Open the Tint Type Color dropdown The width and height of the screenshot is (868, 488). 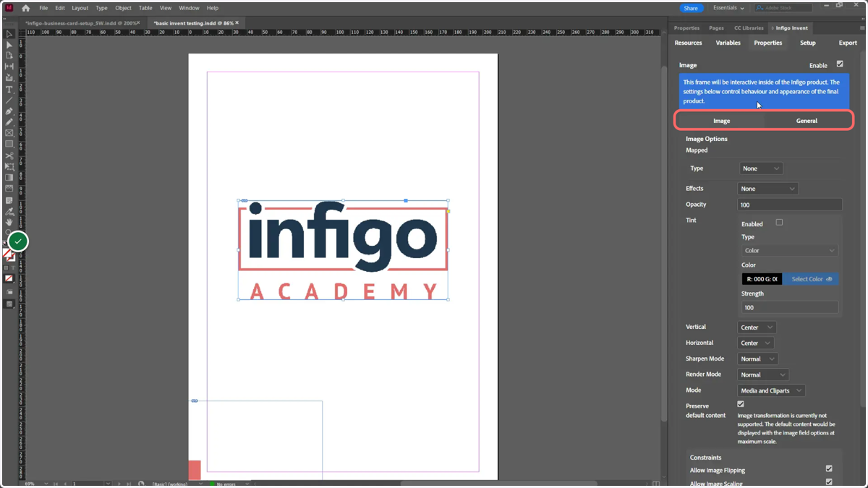point(789,250)
